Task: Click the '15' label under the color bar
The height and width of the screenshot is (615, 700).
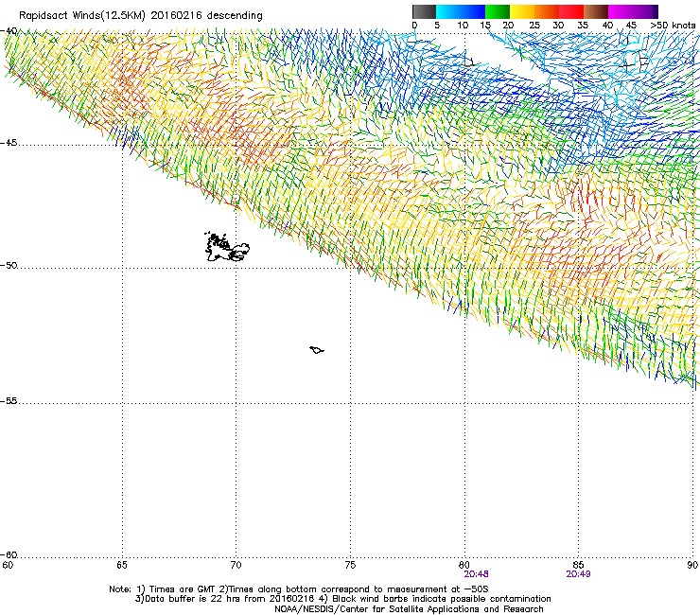Action: (x=485, y=26)
